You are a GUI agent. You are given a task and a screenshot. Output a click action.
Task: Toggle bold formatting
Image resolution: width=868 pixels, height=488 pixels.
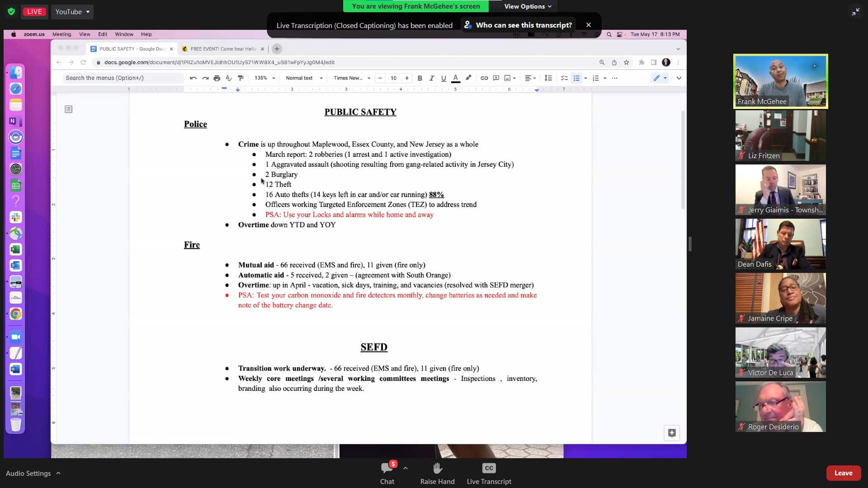[420, 78]
